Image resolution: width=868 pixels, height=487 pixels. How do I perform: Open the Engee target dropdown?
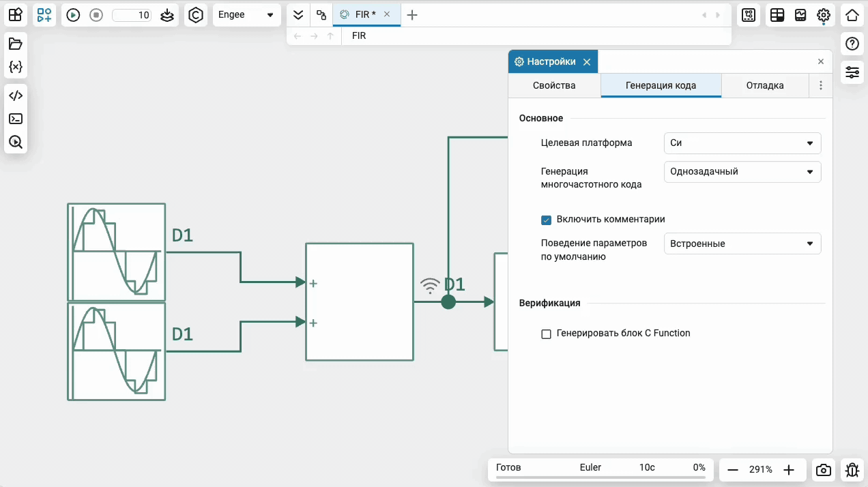point(246,15)
